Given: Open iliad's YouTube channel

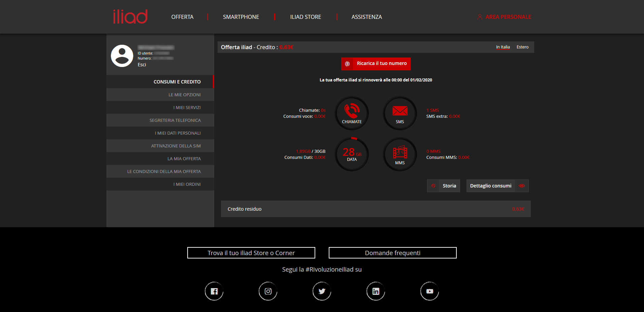Looking at the screenshot, I should (x=430, y=291).
